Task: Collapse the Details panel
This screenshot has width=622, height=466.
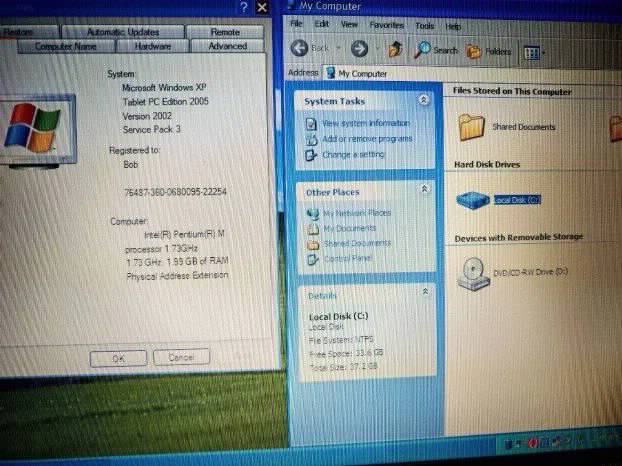Action: tap(425, 291)
